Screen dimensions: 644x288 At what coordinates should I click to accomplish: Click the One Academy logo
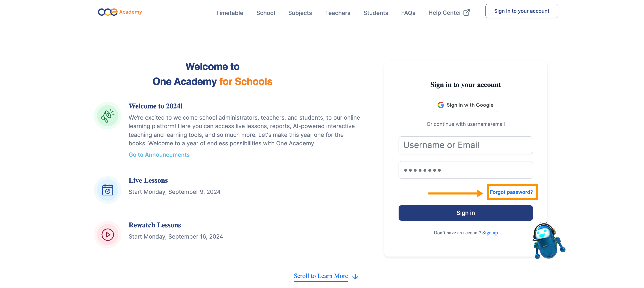[120, 12]
